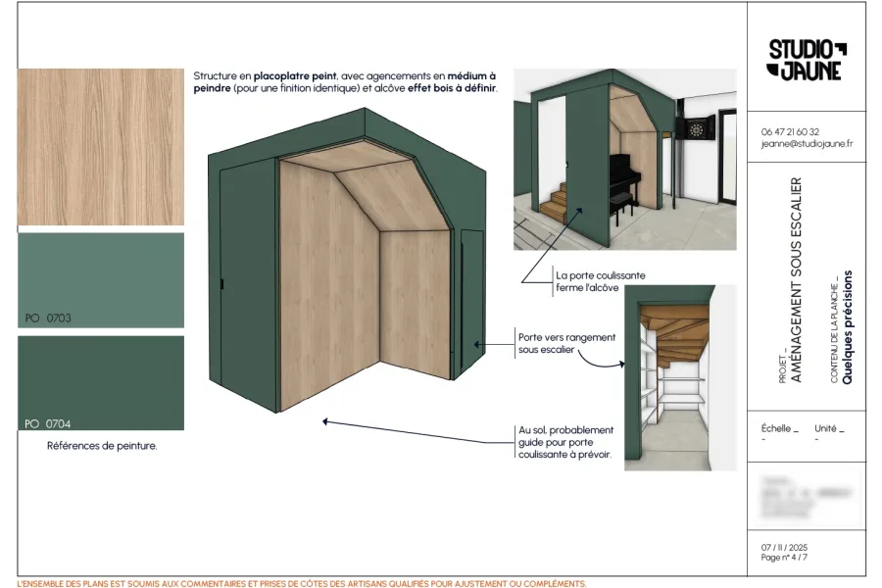Image resolution: width=882 pixels, height=588 pixels.
Task: Select the light wood texture swatch
Action: coord(101,147)
